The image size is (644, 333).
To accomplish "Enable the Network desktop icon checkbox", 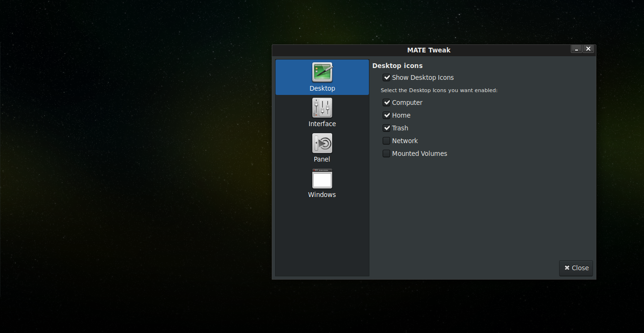I will click(386, 141).
